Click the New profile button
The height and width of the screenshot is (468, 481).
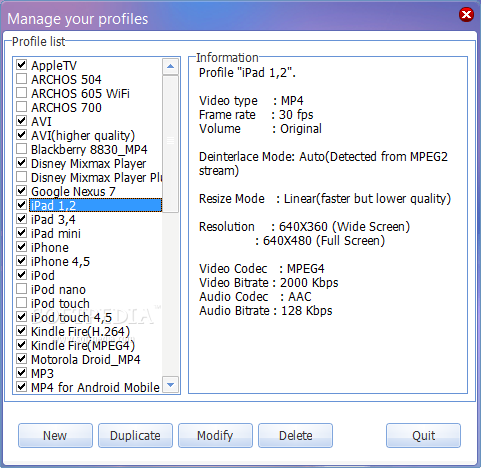pyautogui.click(x=55, y=435)
